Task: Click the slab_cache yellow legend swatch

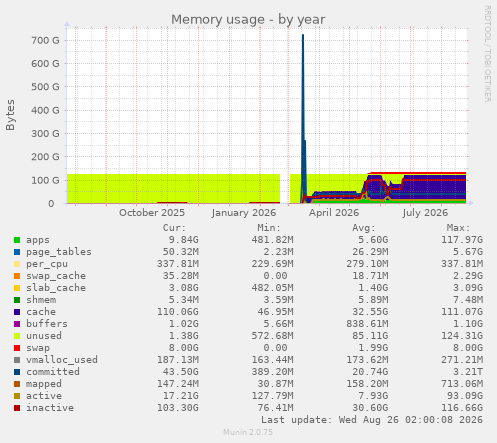Action: click(17, 288)
